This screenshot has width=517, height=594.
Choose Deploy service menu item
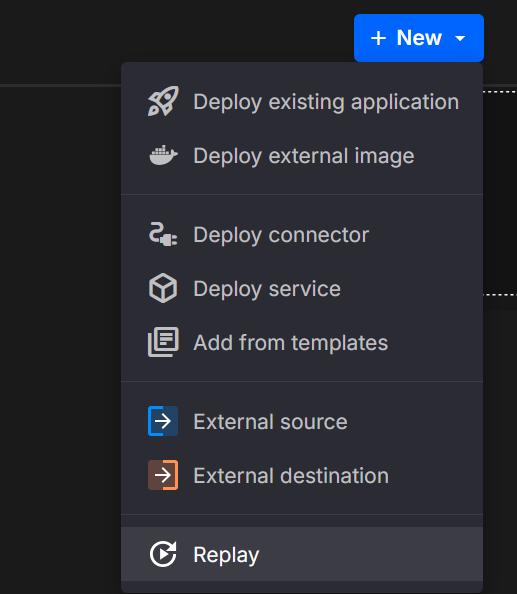pyautogui.click(x=302, y=289)
